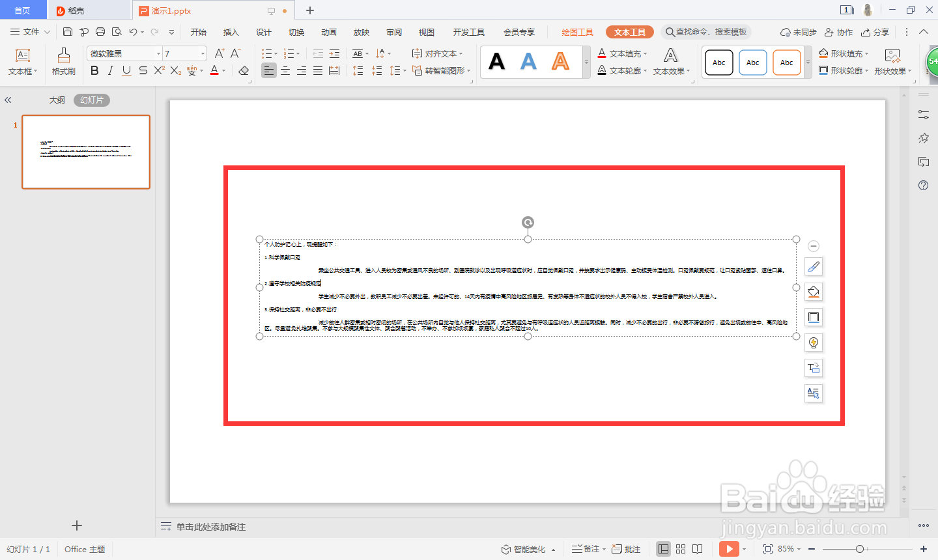The width and height of the screenshot is (938, 560).
Task: Start slideshow with the orange play button
Action: (x=730, y=549)
